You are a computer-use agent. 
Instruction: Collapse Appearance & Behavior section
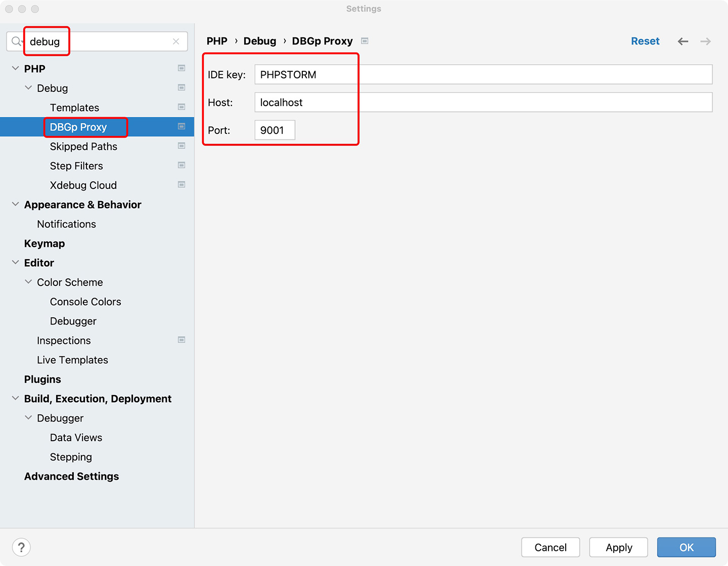click(15, 204)
